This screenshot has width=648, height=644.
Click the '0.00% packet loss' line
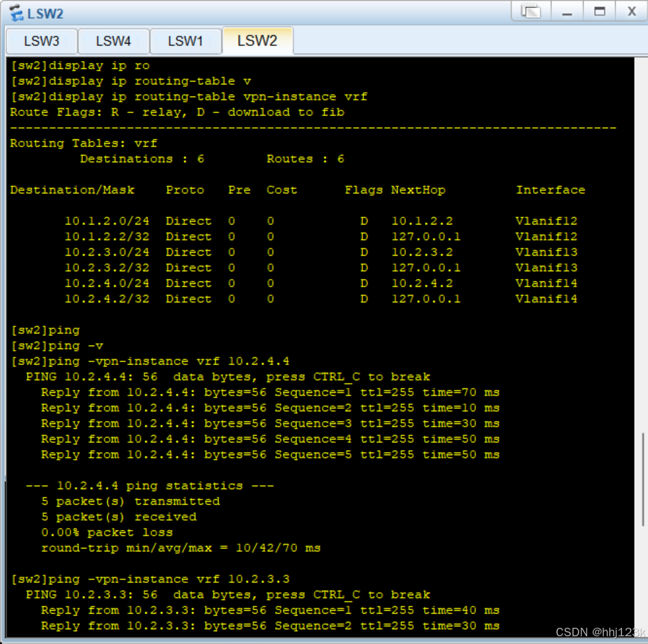tap(107, 532)
